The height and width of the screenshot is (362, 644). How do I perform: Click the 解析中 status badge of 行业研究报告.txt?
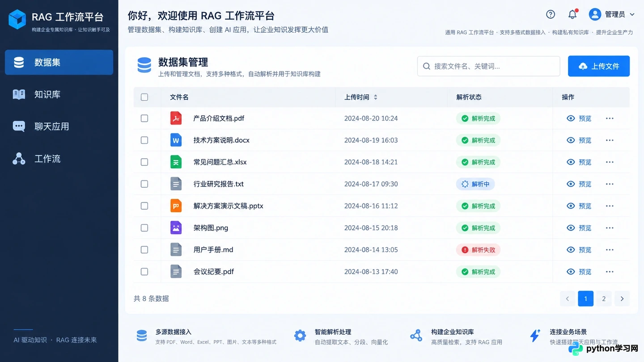tap(475, 184)
